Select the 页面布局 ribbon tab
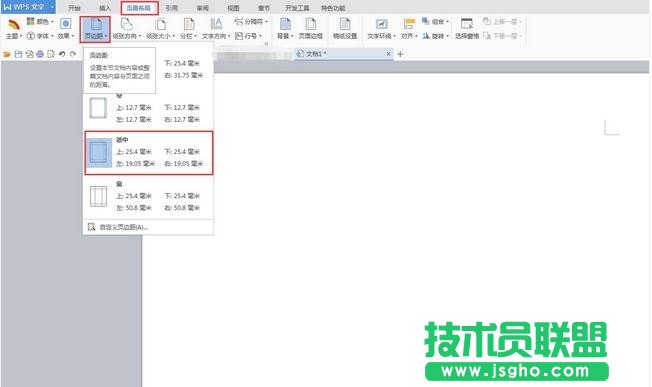The width and height of the screenshot is (652, 387). pyautogui.click(x=139, y=8)
